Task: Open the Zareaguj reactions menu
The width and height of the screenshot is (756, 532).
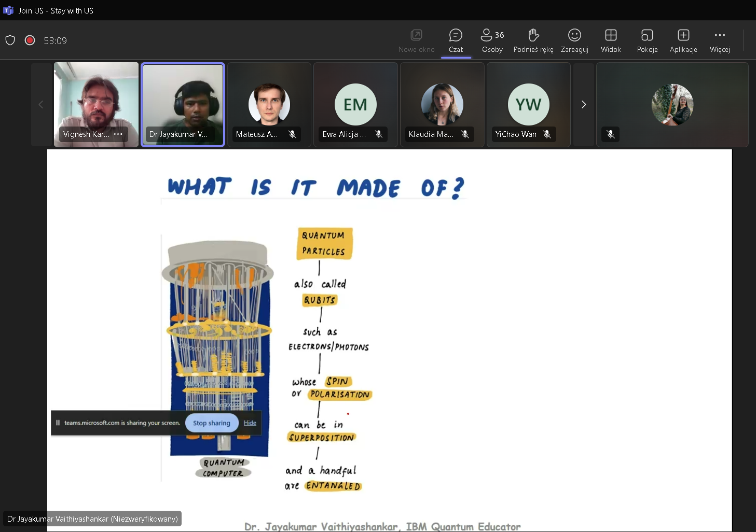Action: tap(574, 41)
